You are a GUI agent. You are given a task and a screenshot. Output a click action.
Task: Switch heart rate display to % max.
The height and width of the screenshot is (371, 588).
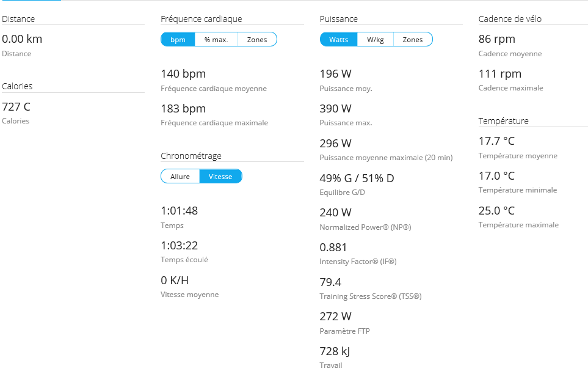(x=216, y=40)
